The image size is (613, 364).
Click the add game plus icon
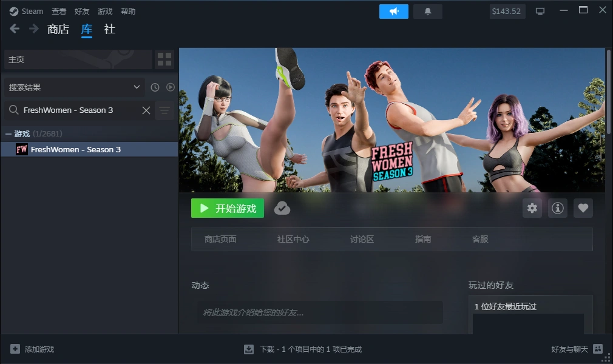click(15, 349)
